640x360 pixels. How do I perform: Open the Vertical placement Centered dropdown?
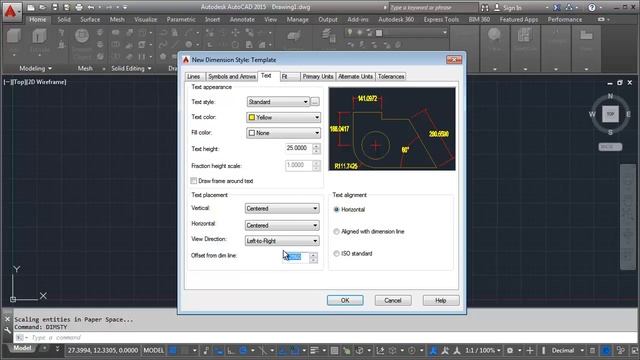point(282,209)
